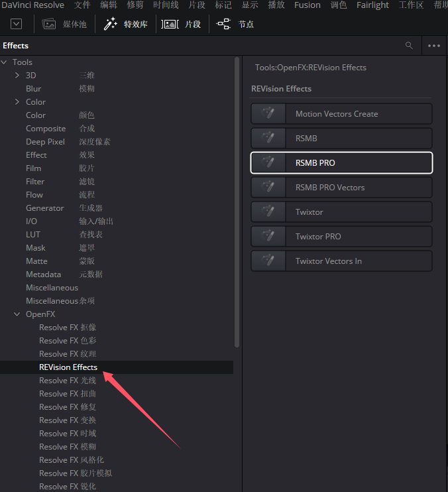Click the RSMB effect wand icon
This screenshot has height=492, width=448.
click(268, 138)
